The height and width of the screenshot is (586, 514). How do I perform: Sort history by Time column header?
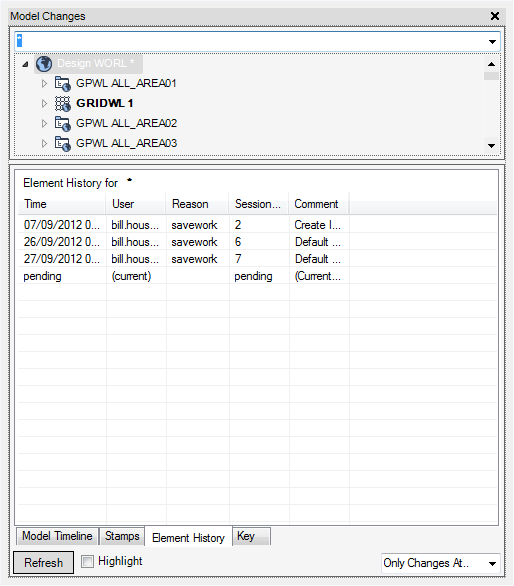[62, 204]
